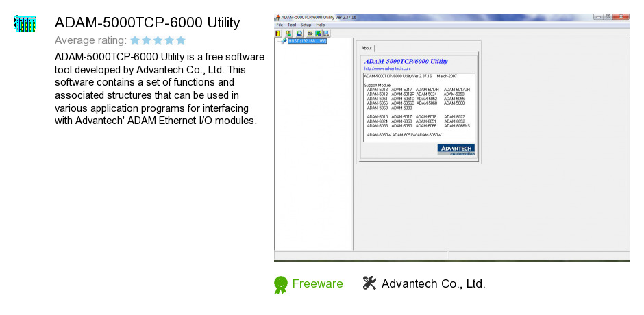Click the March-2007 text in About box
The width and height of the screenshot is (644, 315).
click(447, 77)
